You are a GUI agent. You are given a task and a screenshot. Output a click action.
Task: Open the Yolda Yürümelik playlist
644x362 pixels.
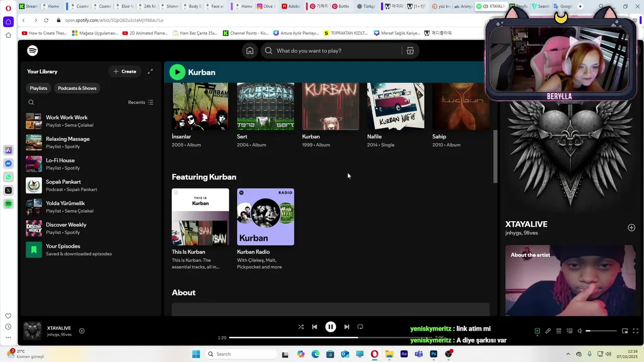pos(91,207)
